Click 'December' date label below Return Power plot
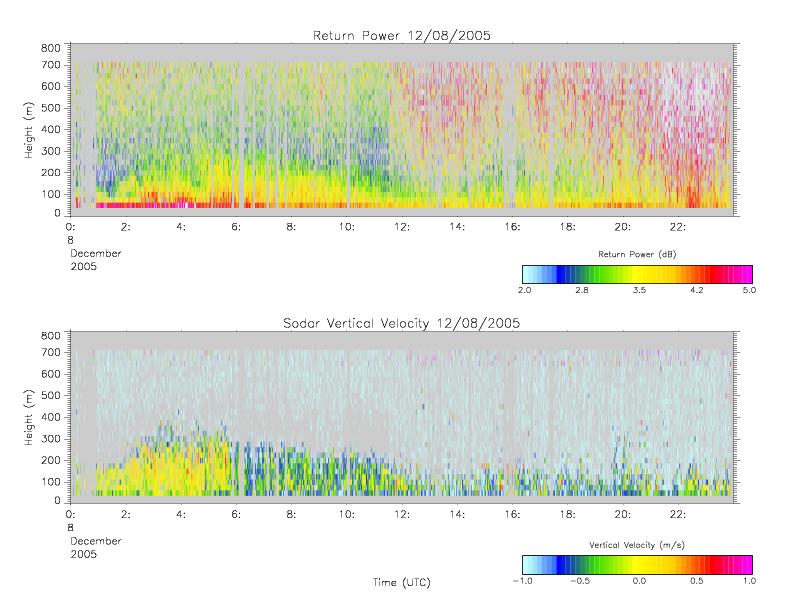791x611 pixels. coord(96,253)
